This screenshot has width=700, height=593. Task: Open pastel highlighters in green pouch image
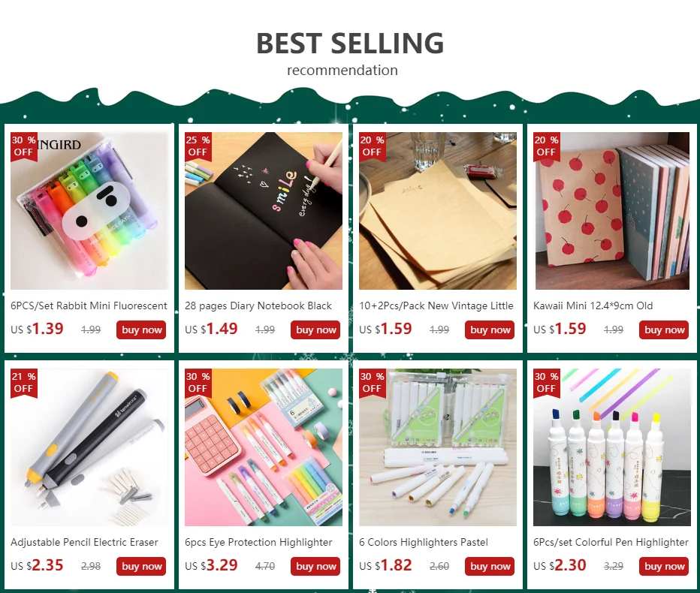[437, 447]
